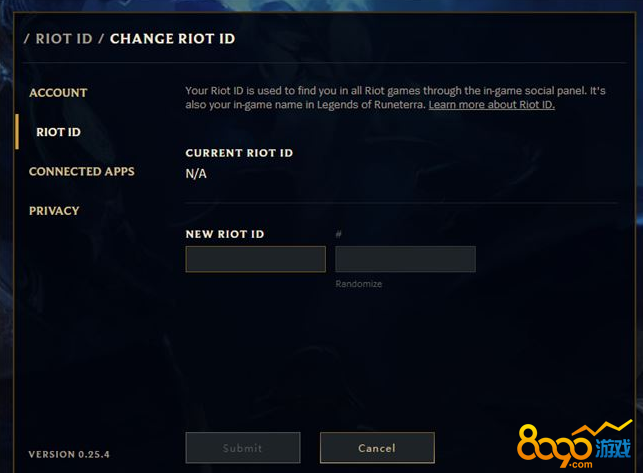Navigate back via RIOT ID breadcrumb

(64, 39)
